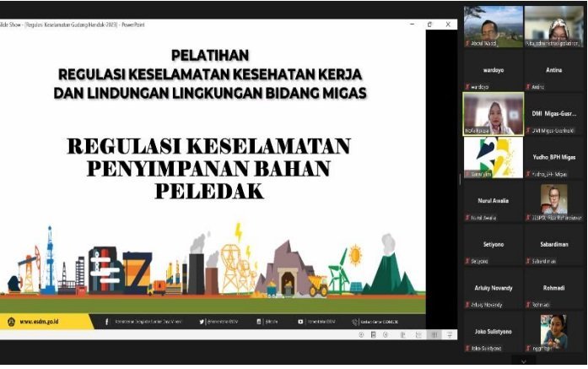Image resolution: width=588 pixels, height=369 pixels.
Task: Select the Yudho BPH Migas participant tile
Action: [554, 157]
